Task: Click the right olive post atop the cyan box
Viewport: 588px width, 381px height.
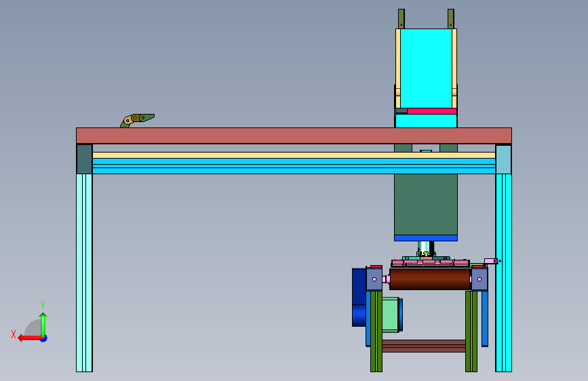Action: click(451, 19)
